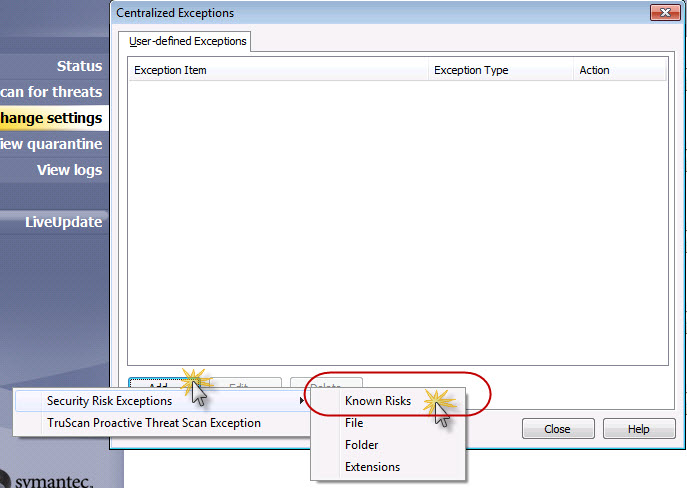Open Help for Centralized Exceptions
Viewport: 687px width, 488px height.
pyautogui.click(x=639, y=429)
